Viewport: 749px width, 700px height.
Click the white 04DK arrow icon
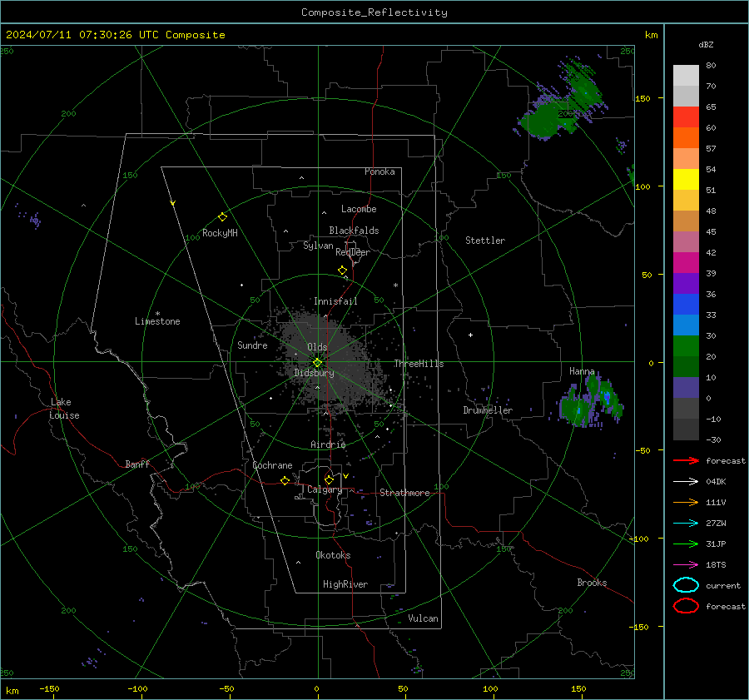pos(686,481)
